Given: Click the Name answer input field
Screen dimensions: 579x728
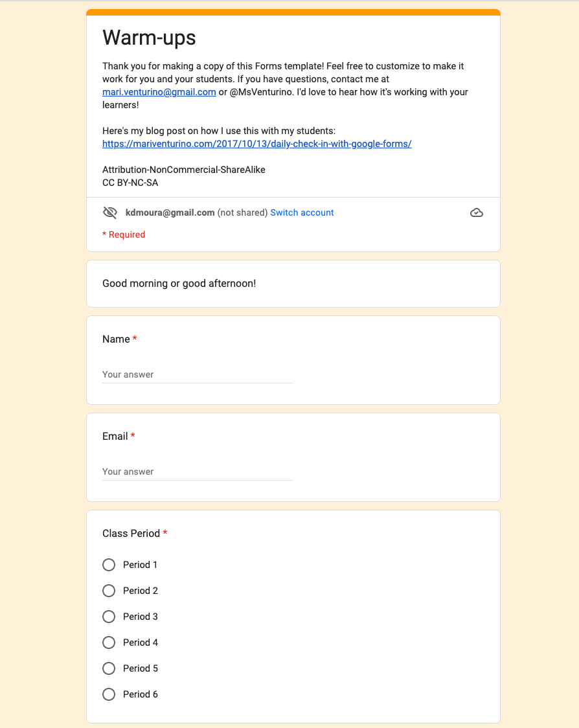Looking at the screenshot, I should point(198,374).
